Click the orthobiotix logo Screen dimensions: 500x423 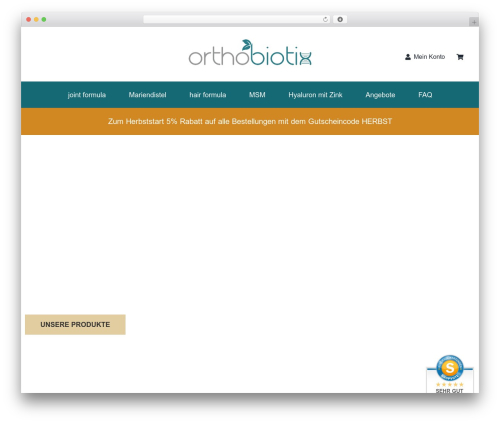[x=250, y=53]
